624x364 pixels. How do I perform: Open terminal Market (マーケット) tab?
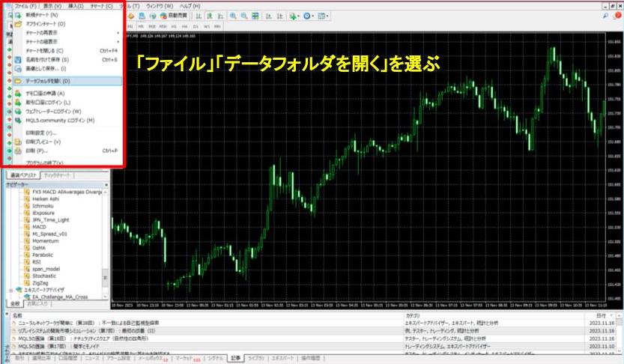187,358
